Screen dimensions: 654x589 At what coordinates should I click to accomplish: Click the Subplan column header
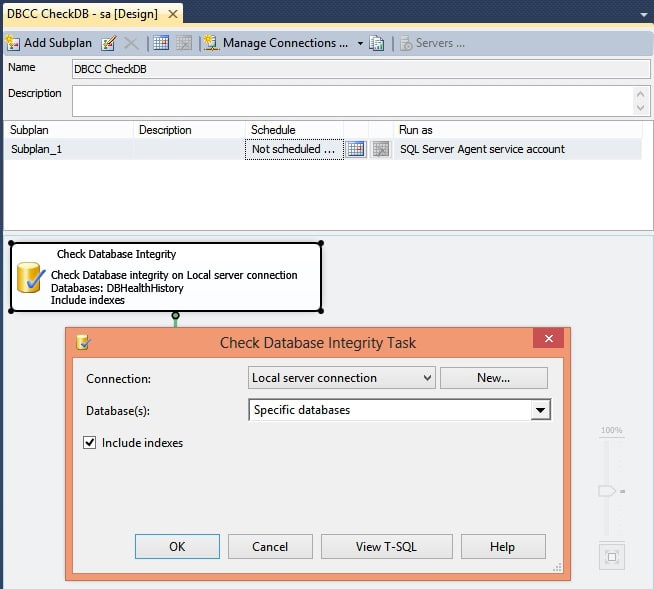pyautogui.click(x=69, y=130)
